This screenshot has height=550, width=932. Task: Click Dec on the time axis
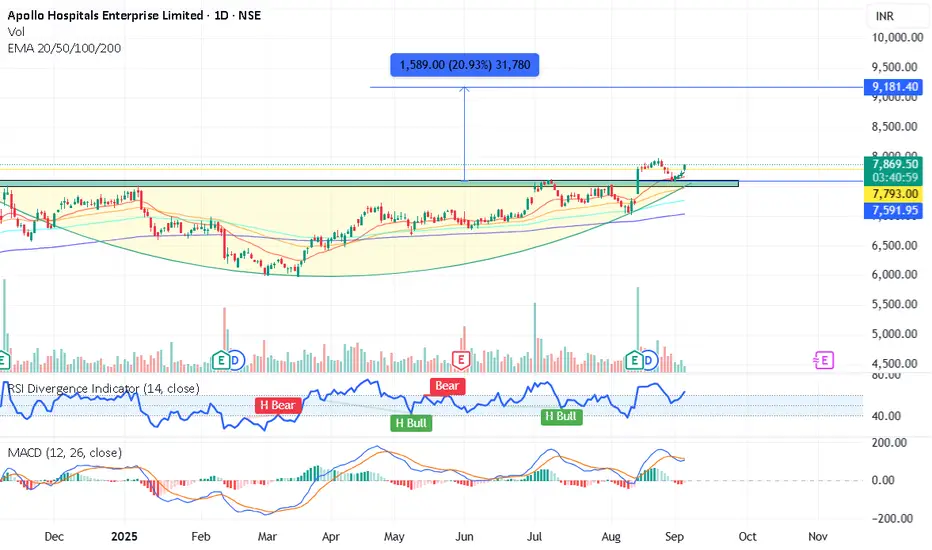(54, 537)
